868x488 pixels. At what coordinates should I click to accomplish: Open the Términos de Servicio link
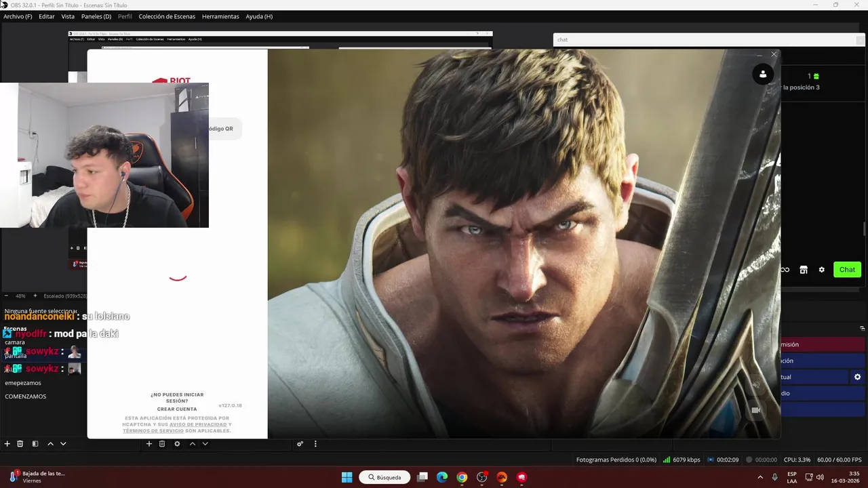(153, 431)
